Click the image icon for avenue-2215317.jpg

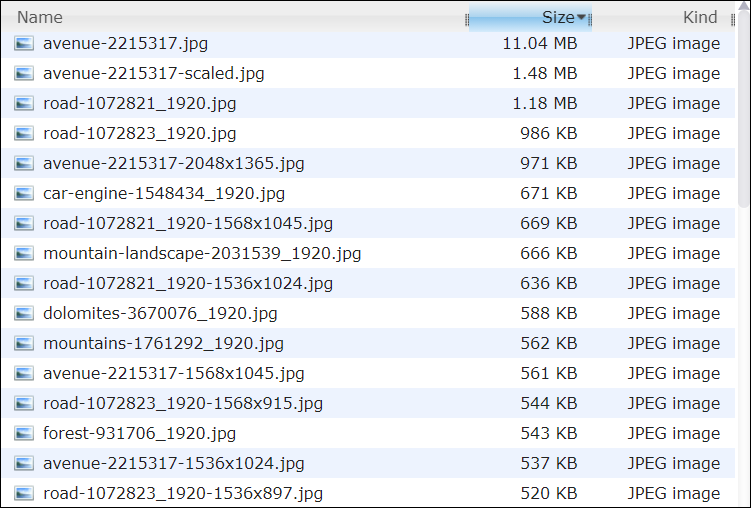[x=24, y=44]
